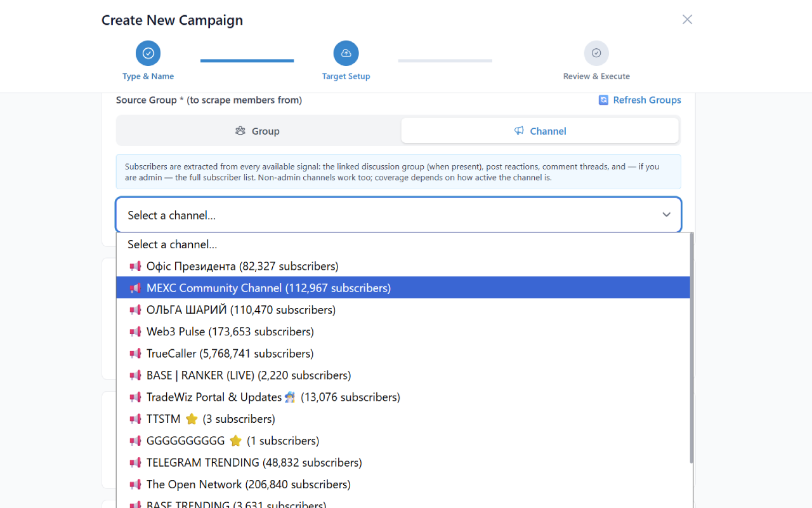The image size is (812, 508).
Task: Pick the TELEGRAM TRENDING channel option
Action: 254,463
